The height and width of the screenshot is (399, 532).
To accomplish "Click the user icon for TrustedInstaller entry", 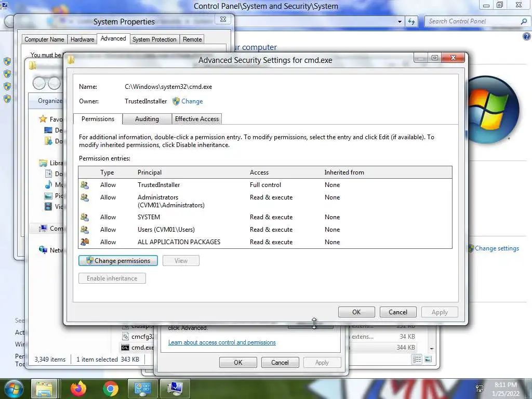I will (85, 185).
